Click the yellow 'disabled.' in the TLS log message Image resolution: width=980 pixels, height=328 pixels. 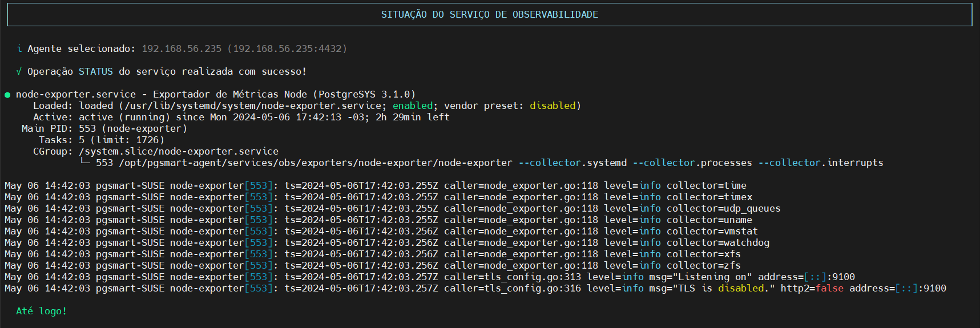tap(744, 288)
